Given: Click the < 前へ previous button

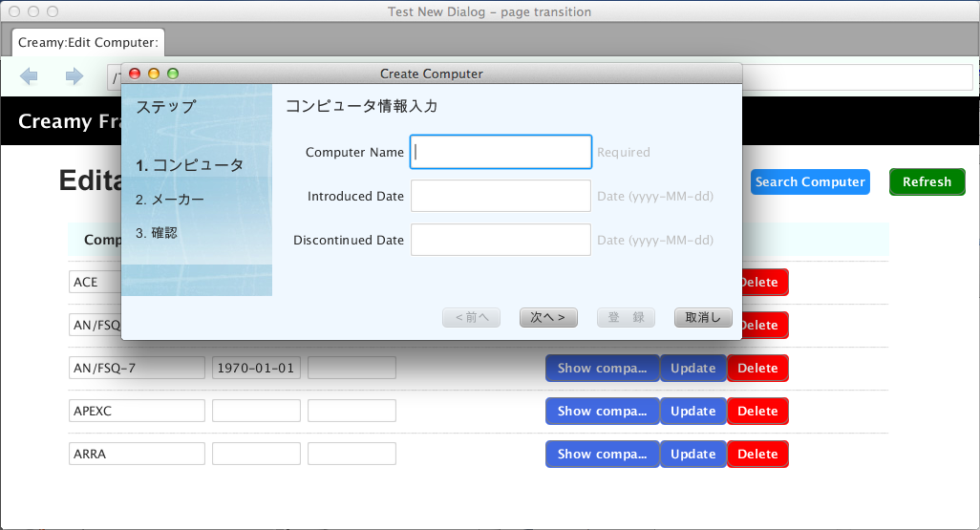Looking at the screenshot, I should click(471, 317).
